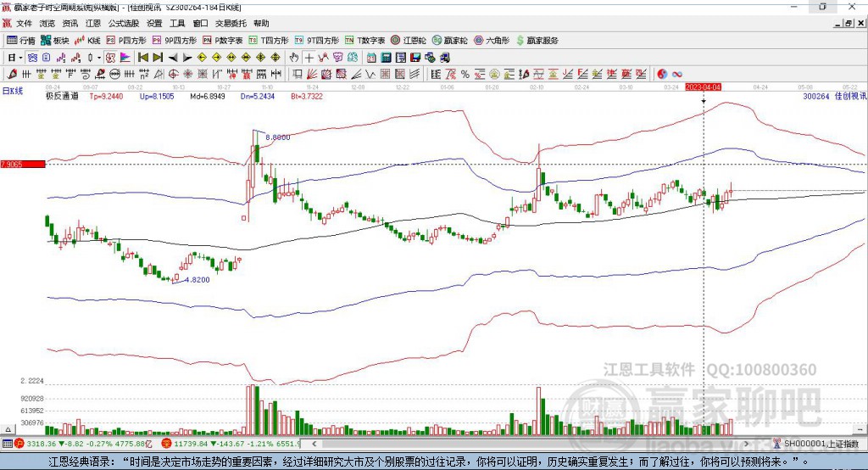Toggle the 极反 channel indicator button

click(x=111, y=58)
